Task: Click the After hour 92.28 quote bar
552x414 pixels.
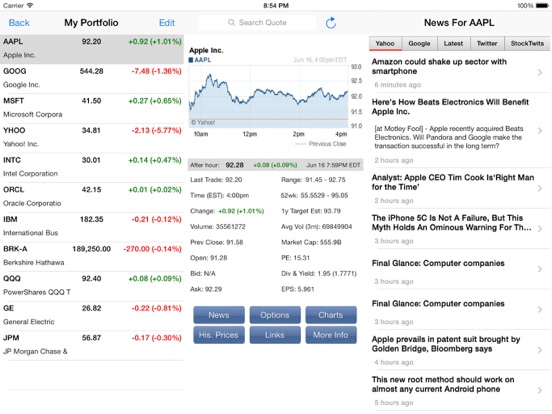Action: pos(275,165)
